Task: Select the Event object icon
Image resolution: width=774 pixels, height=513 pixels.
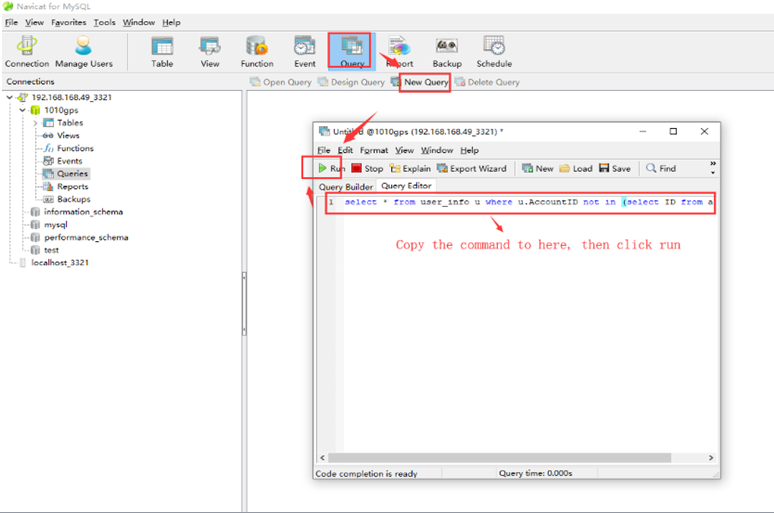Action: (305, 51)
